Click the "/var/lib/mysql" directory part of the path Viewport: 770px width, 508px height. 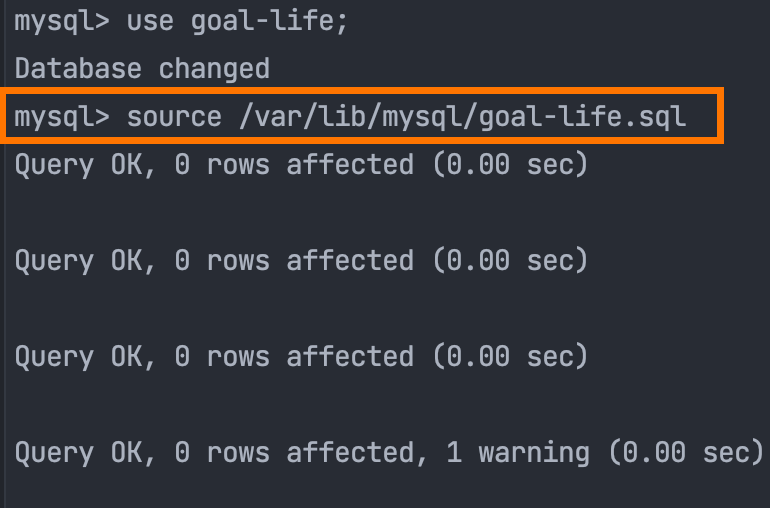coord(350,117)
